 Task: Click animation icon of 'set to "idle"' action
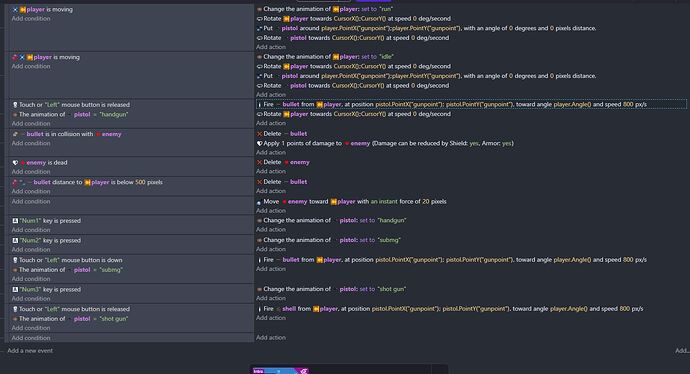pos(260,57)
